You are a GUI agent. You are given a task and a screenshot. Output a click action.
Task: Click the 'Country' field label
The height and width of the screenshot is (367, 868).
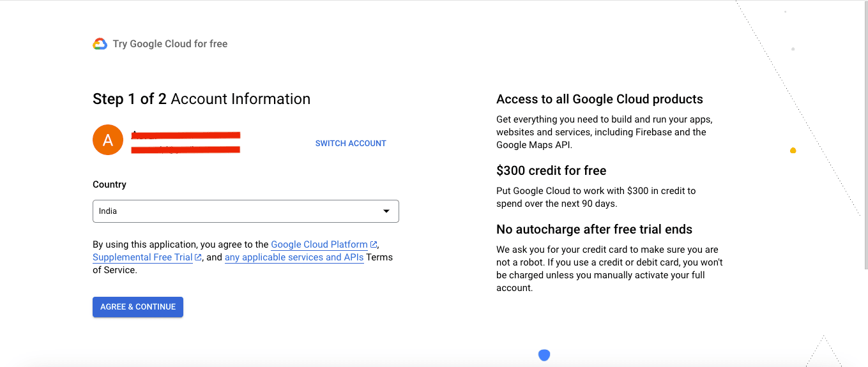click(109, 184)
